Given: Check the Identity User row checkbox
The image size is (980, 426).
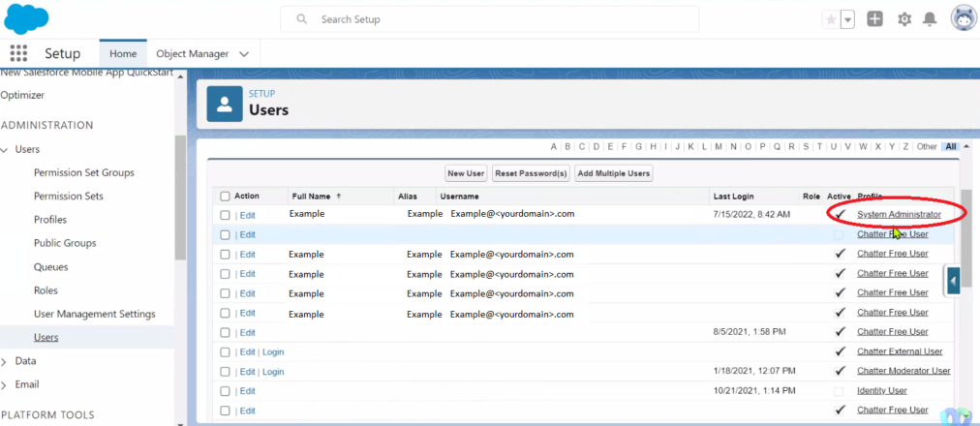Looking at the screenshot, I should (226, 391).
